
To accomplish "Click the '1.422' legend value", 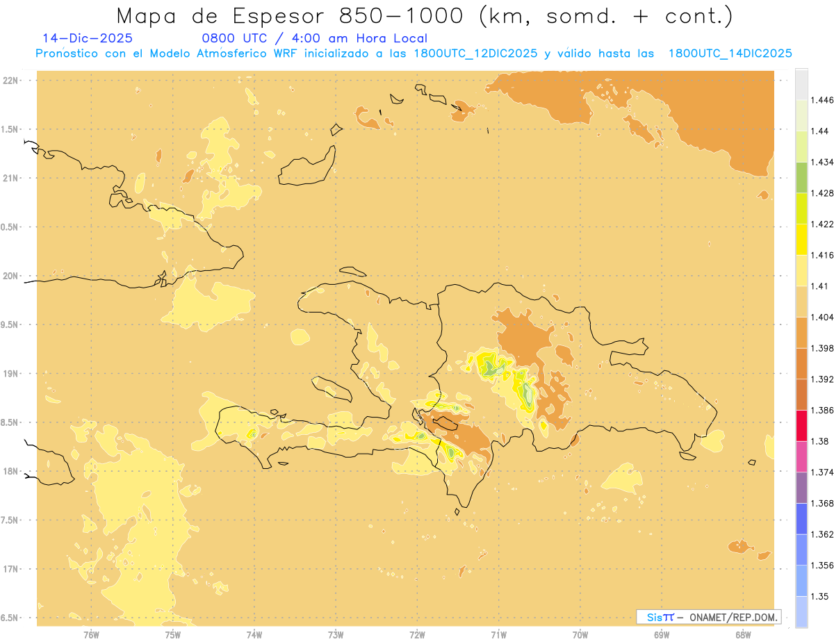I will pyautogui.click(x=823, y=224).
